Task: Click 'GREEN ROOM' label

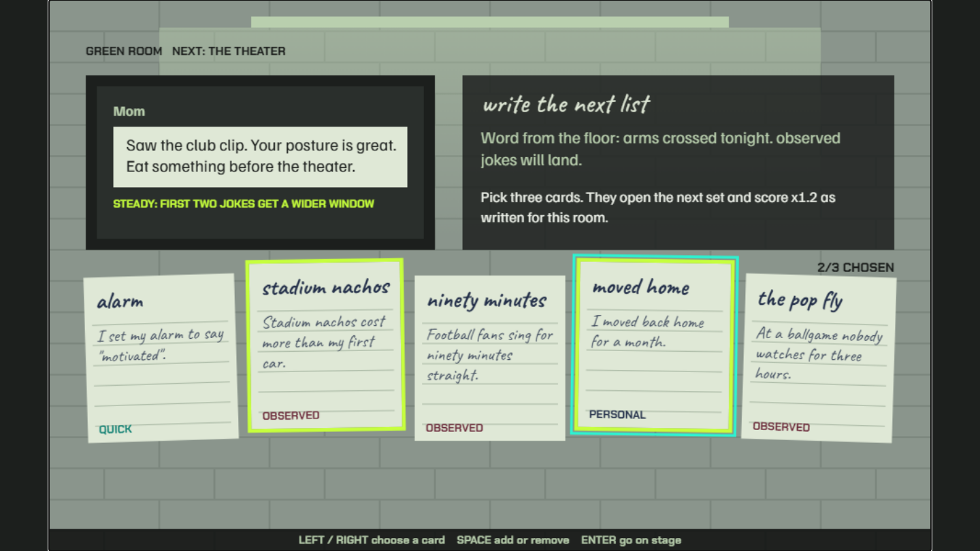Action: [124, 51]
